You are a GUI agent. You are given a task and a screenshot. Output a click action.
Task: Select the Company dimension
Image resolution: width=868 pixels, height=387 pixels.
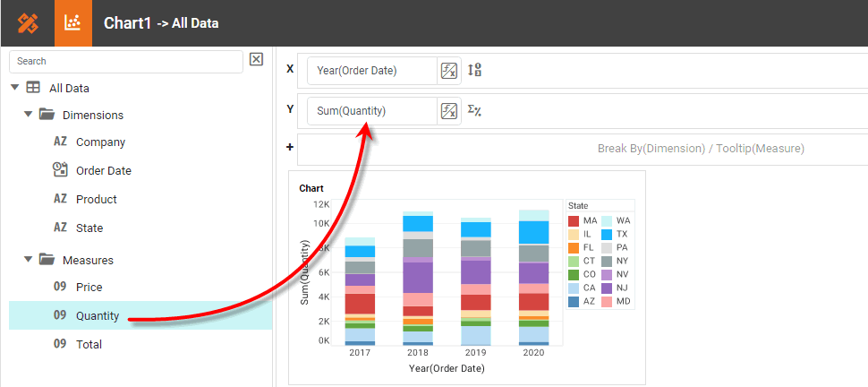(x=100, y=142)
